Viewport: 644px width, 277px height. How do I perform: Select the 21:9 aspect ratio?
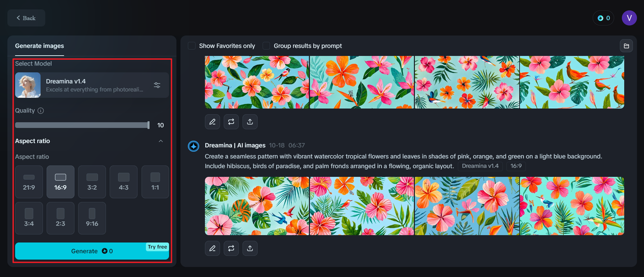[29, 181]
